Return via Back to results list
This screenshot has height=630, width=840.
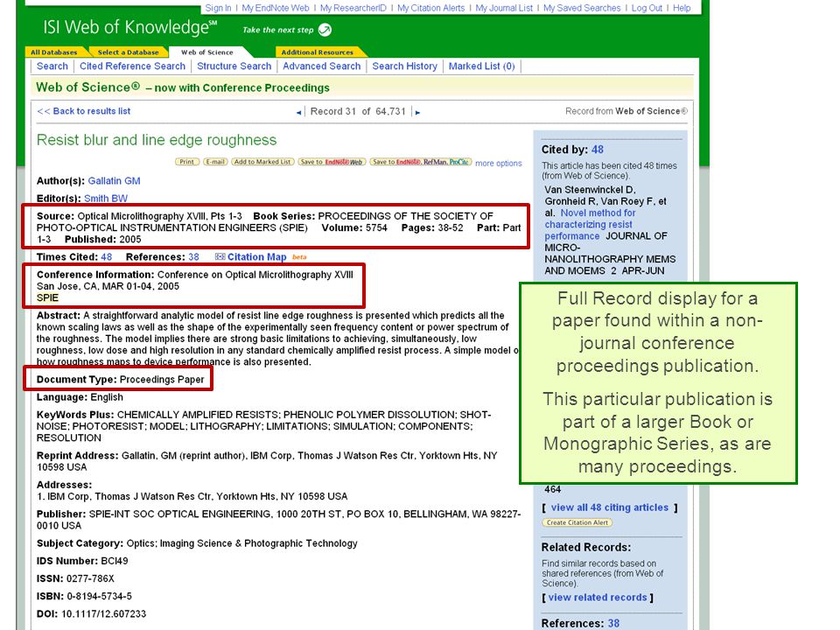click(x=84, y=111)
